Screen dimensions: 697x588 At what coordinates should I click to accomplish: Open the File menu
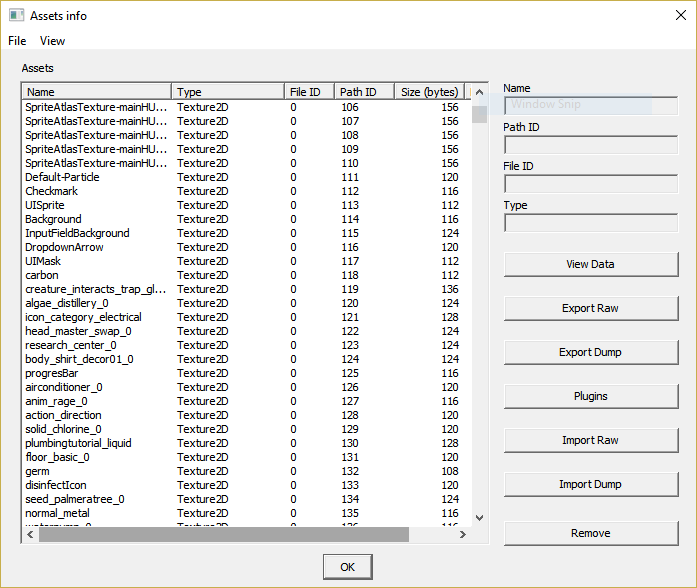pyautogui.click(x=17, y=41)
